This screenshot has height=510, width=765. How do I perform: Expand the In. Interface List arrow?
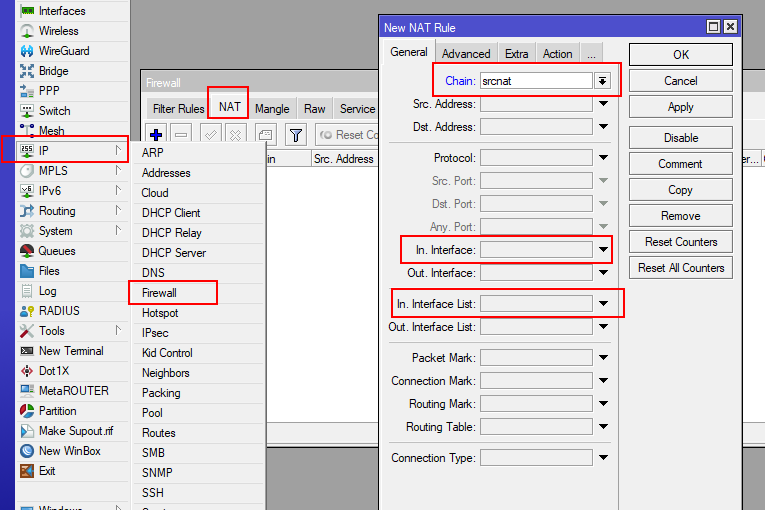coord(603,303)
